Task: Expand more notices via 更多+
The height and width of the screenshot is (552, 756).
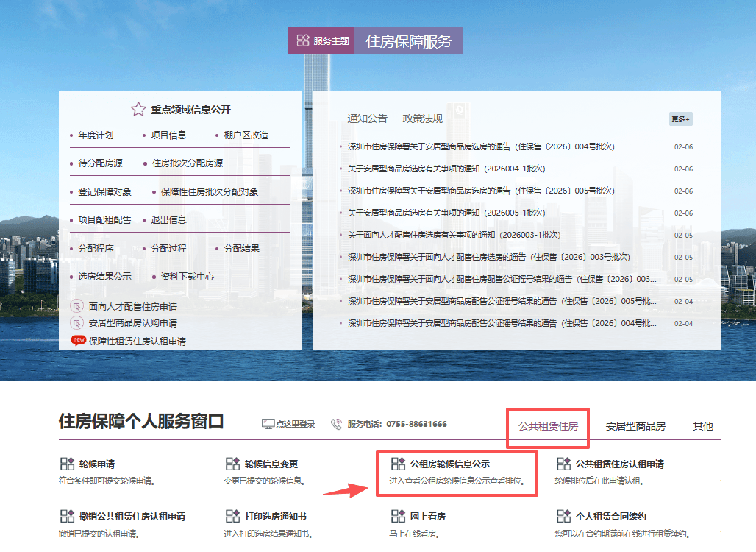Action: 680,118
